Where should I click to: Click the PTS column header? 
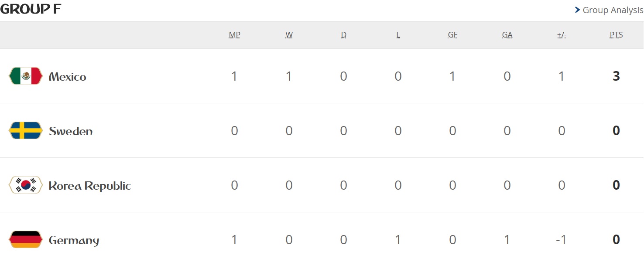tap(616, 35)
